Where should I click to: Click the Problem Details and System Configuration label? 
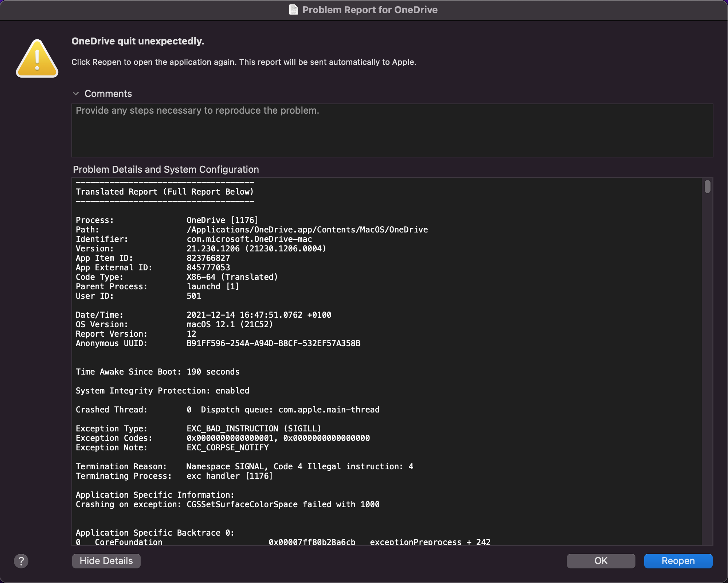point(166,169)
